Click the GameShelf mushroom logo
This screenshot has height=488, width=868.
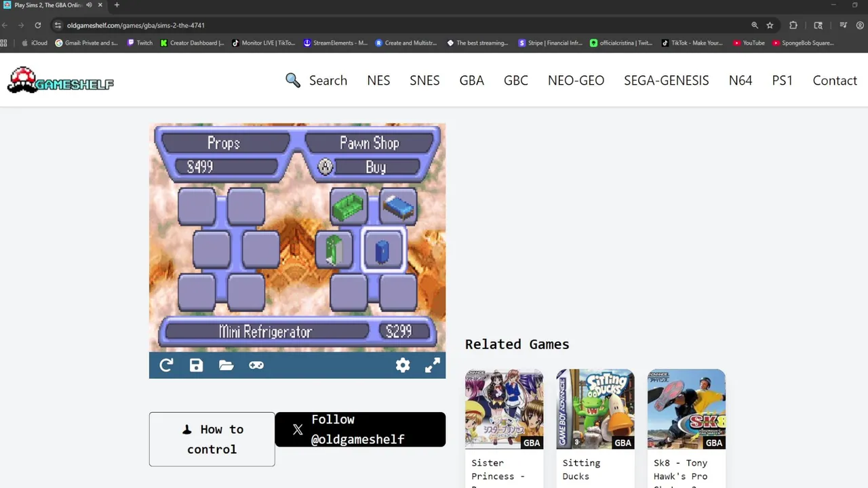60,81
